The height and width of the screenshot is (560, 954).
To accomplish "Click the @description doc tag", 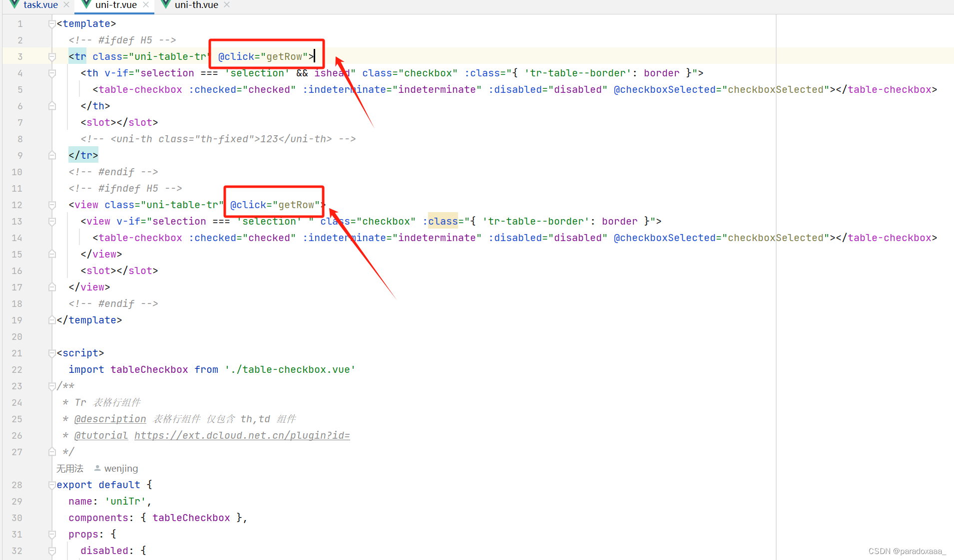I will [110, 419].
